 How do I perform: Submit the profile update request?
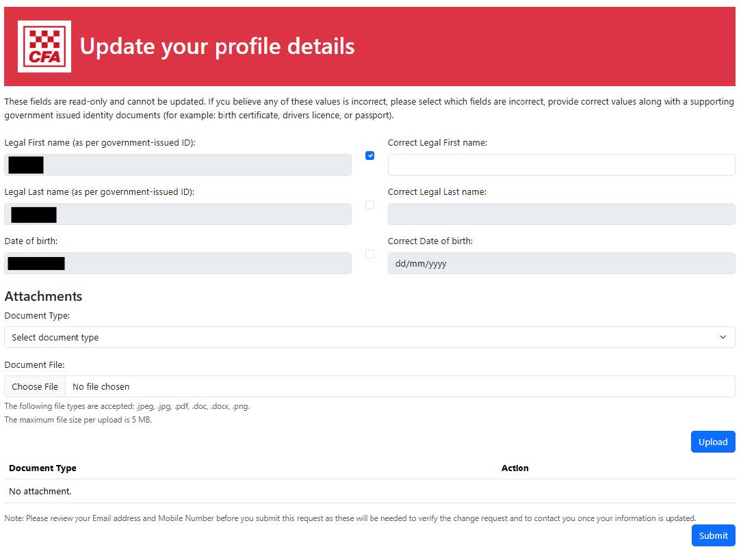click(x=714, y=535)
